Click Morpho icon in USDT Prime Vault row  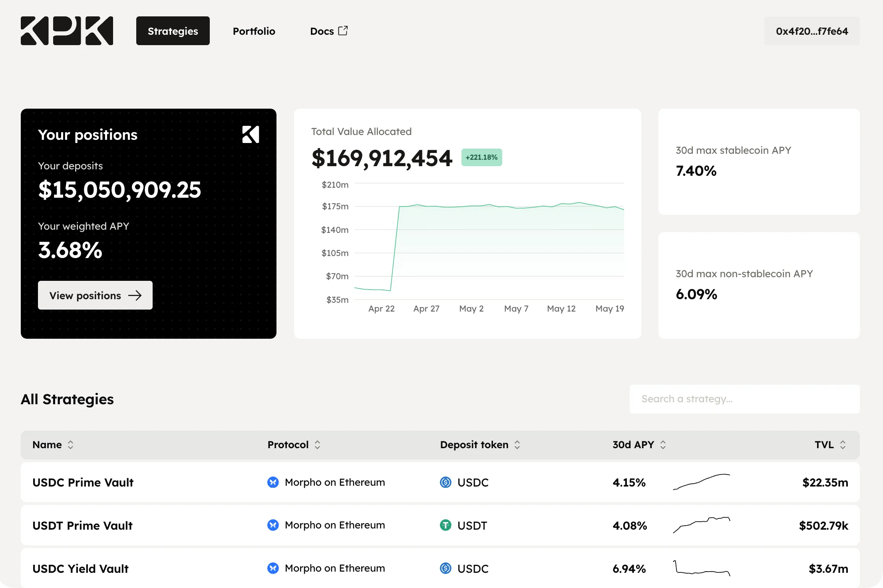pyautogui.click(x=273, y=525)
